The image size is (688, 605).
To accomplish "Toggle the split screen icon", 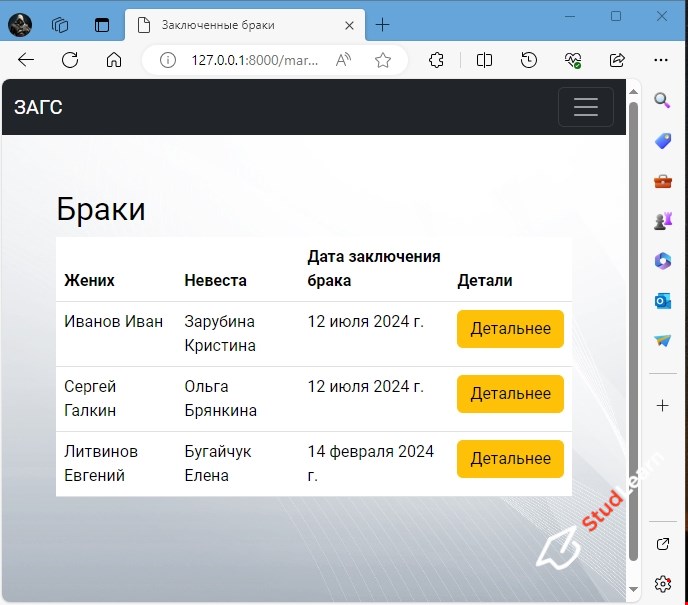I will tap(484, 60).
